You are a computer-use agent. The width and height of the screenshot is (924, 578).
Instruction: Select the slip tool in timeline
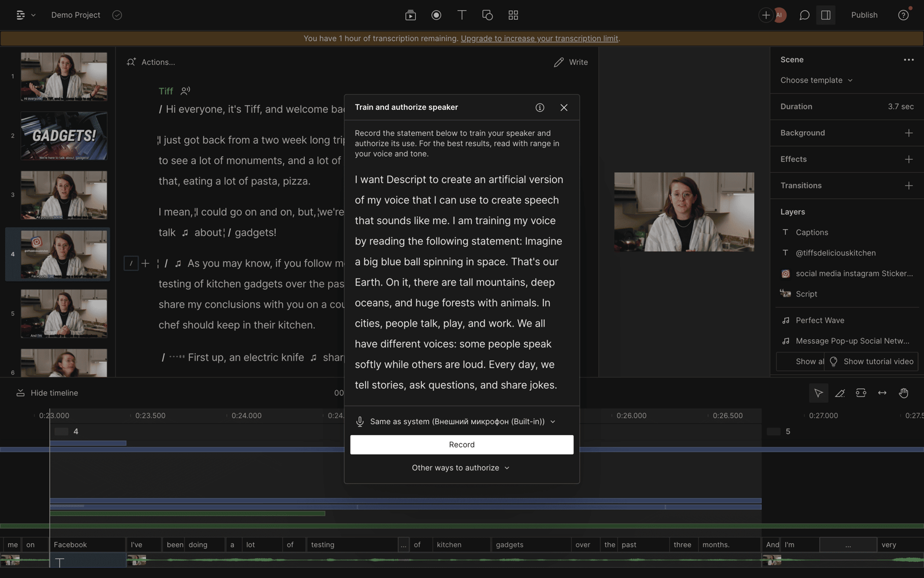click(882, 393)
